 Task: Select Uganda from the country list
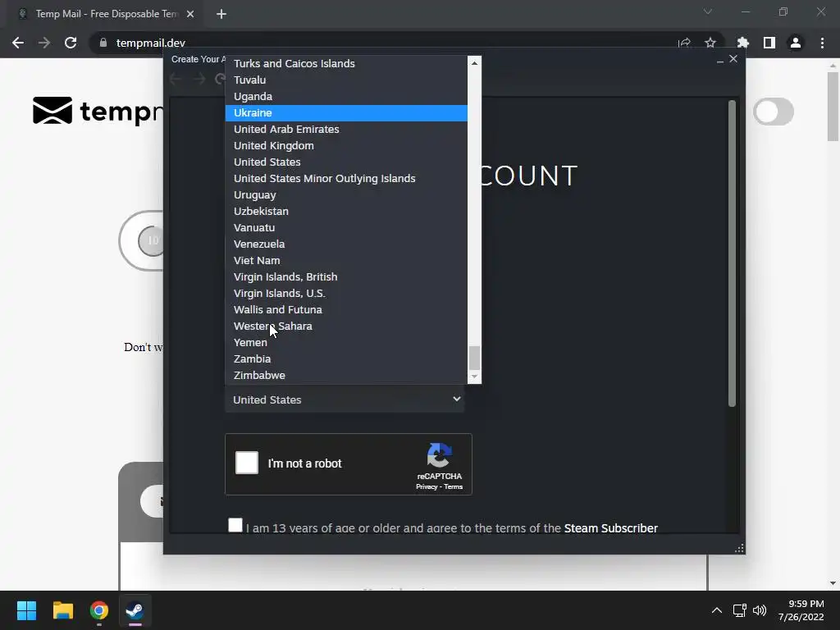346,97
